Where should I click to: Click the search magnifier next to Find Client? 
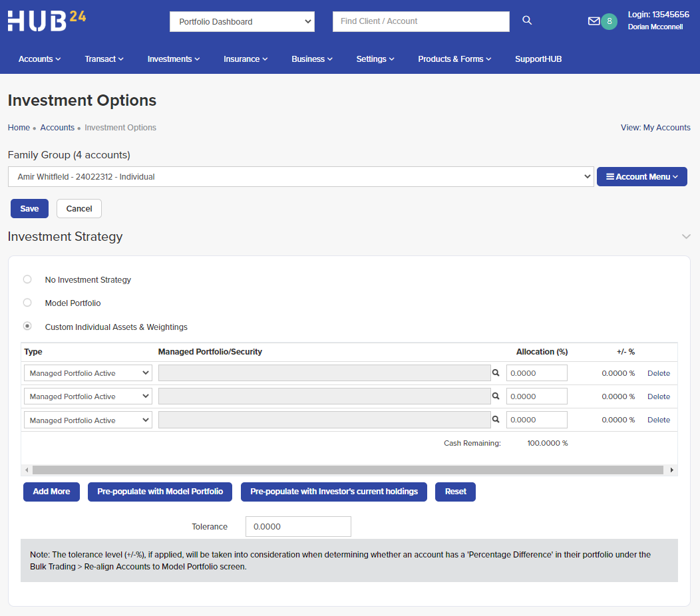526,21
